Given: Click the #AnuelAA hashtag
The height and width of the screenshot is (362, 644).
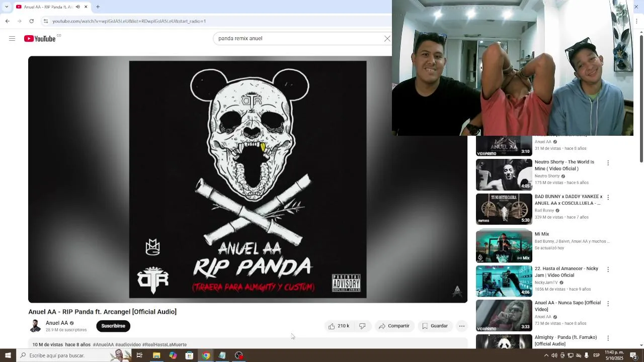Looking at the screenshot, I should [x=103, y=345].
